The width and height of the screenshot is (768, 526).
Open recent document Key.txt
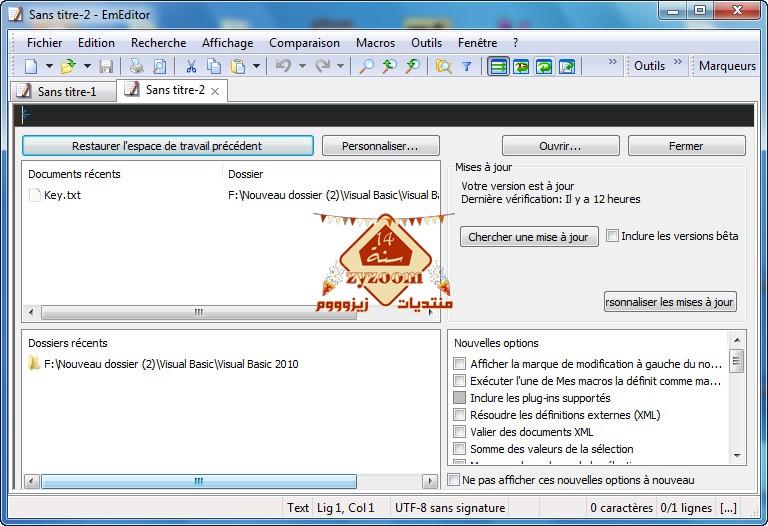pos(62,195)
